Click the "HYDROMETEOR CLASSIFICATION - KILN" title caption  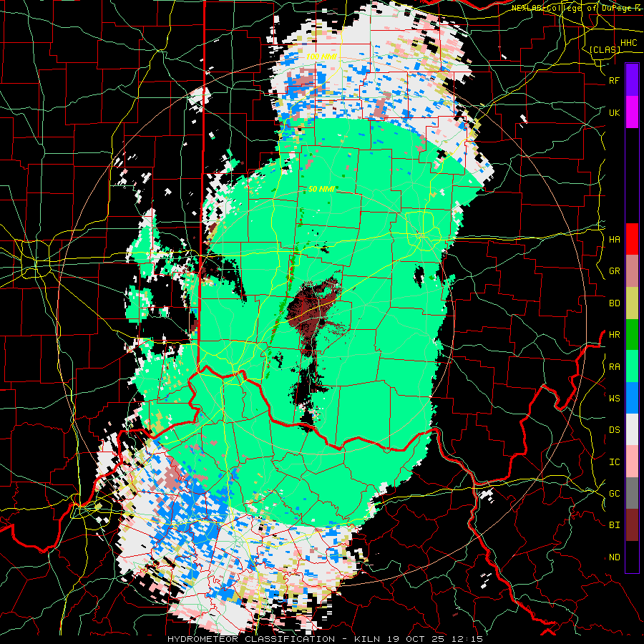click(269, 639)
